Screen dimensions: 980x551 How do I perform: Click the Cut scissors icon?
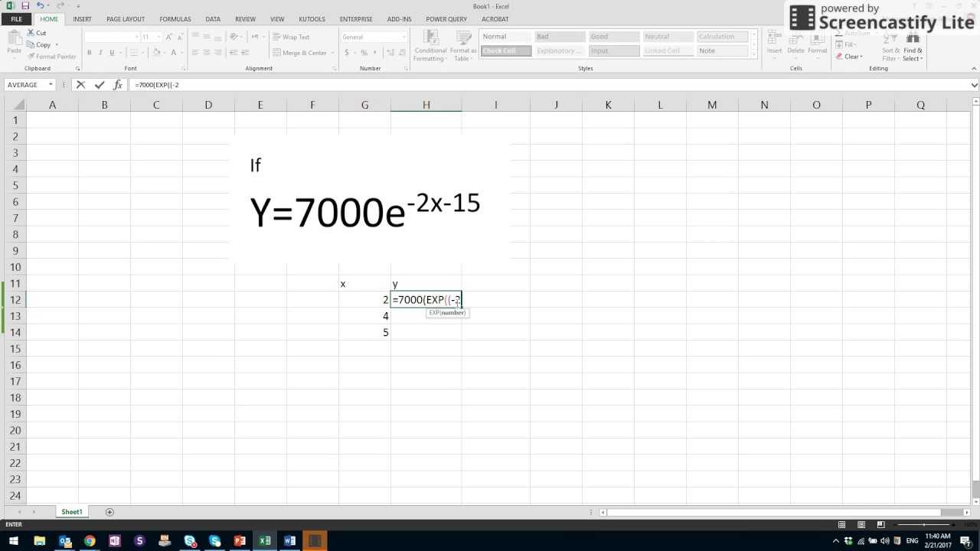point(31,33)
